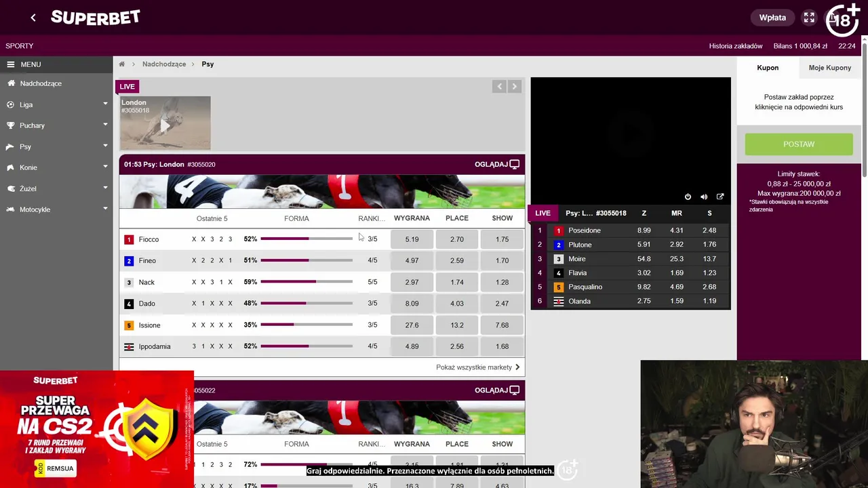Click the SPORTY menu item
The height and width of the screenshot is (488, 868).
pos(20,45)
